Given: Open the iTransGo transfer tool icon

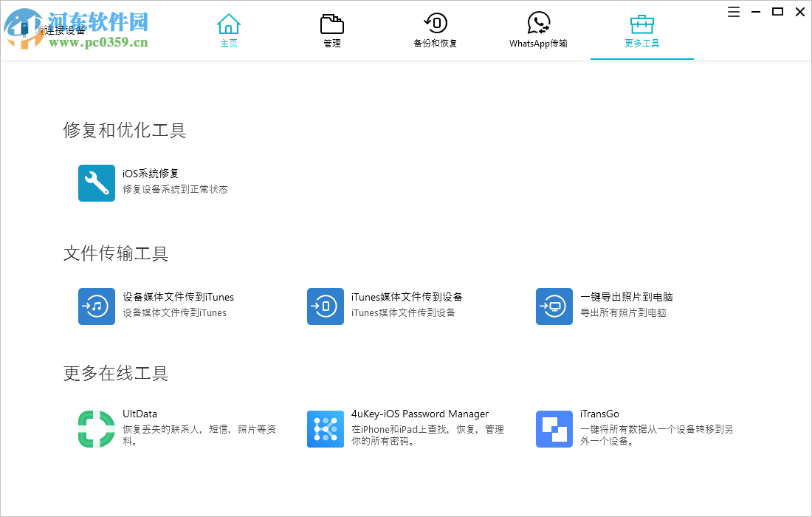Looking at the screenshot, I should pos(554,428).
